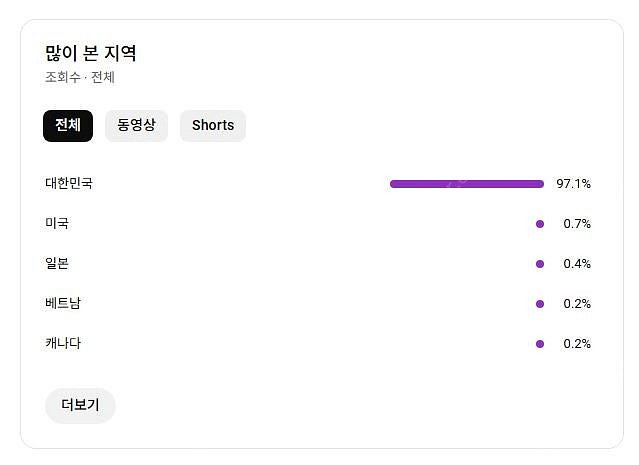639x465 pixels.
Task: Click the 0.7% value for 미국
Action: click(577, 224)
